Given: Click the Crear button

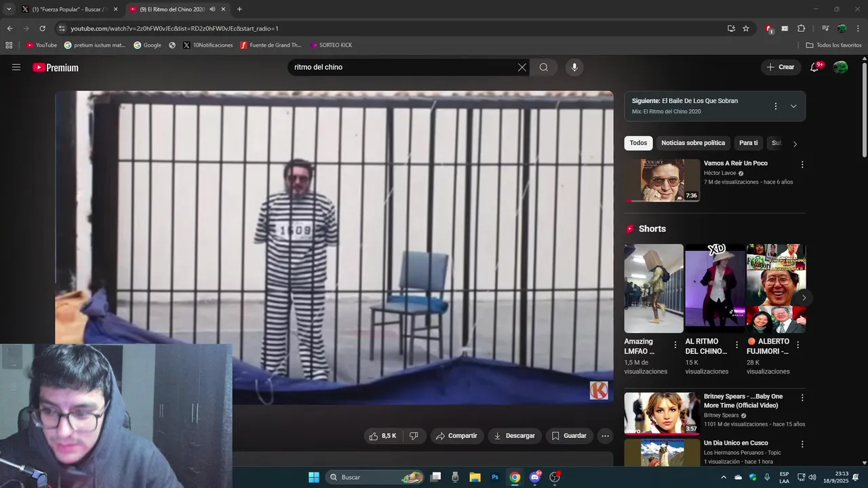Looking at the screenshot, I should click(x=781, y=67).
